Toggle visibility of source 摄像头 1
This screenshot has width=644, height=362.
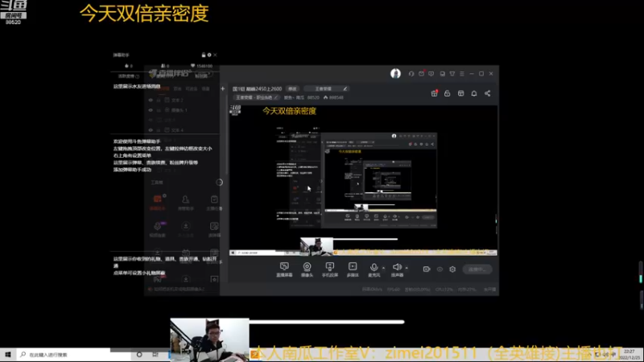[x=151, y=110]
